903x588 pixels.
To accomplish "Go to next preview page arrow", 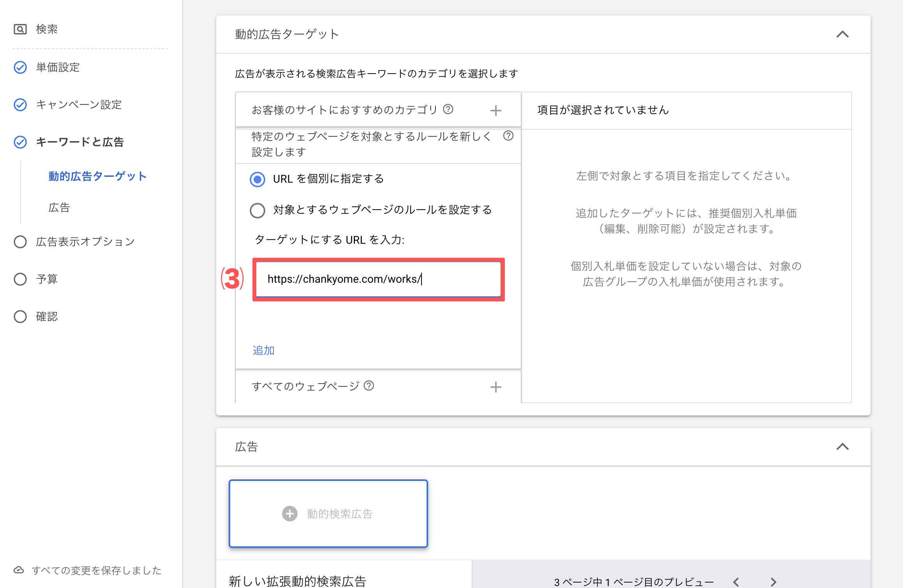I will point(773,582).
